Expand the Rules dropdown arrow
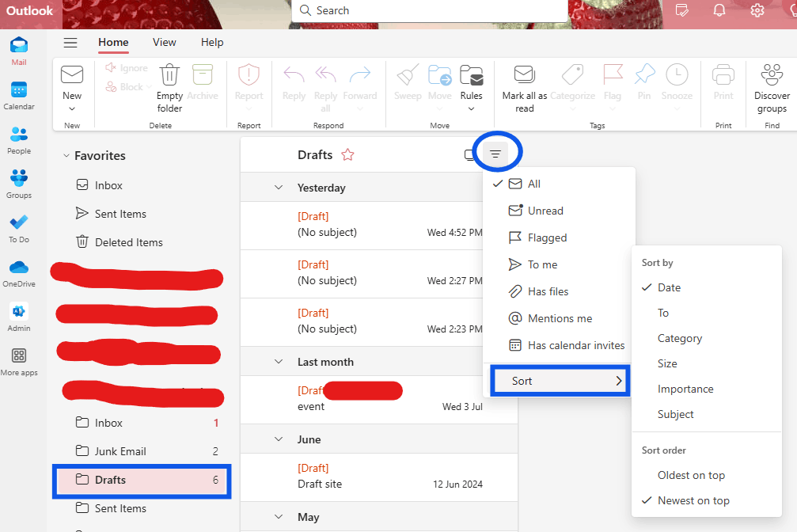Image resolution: width=797 pixels, height=532 pixels. (471, 108)
